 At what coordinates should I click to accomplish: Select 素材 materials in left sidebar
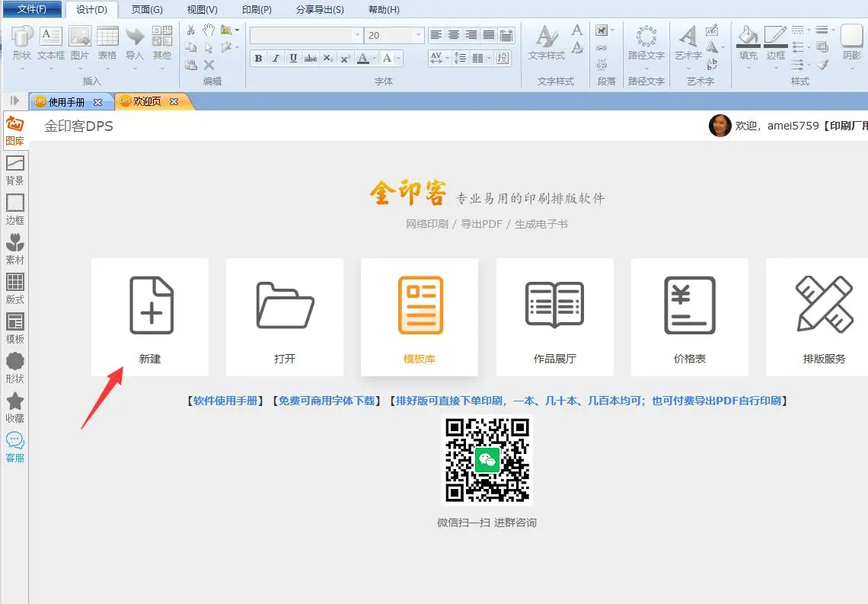14,249
